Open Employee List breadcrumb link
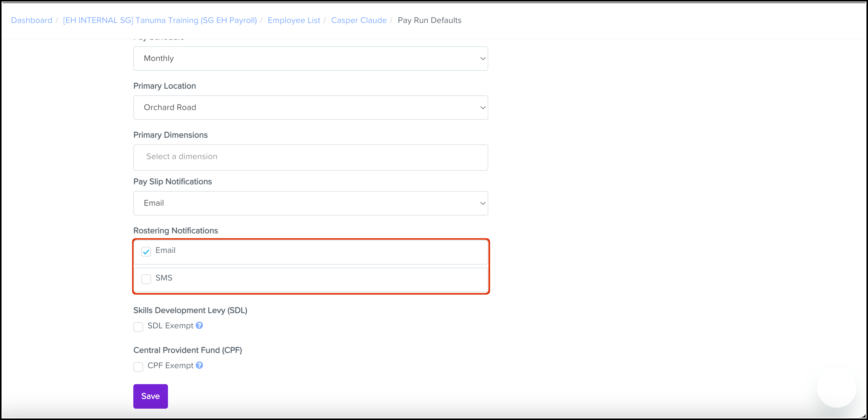The height and width of the screenshot is (420, 868). pos(294,20)
